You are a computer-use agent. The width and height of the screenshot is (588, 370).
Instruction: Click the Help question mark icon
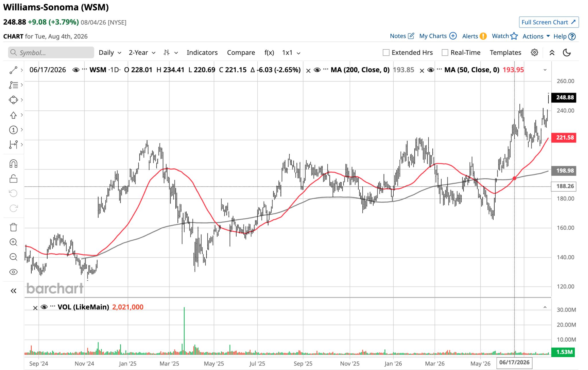572,36
